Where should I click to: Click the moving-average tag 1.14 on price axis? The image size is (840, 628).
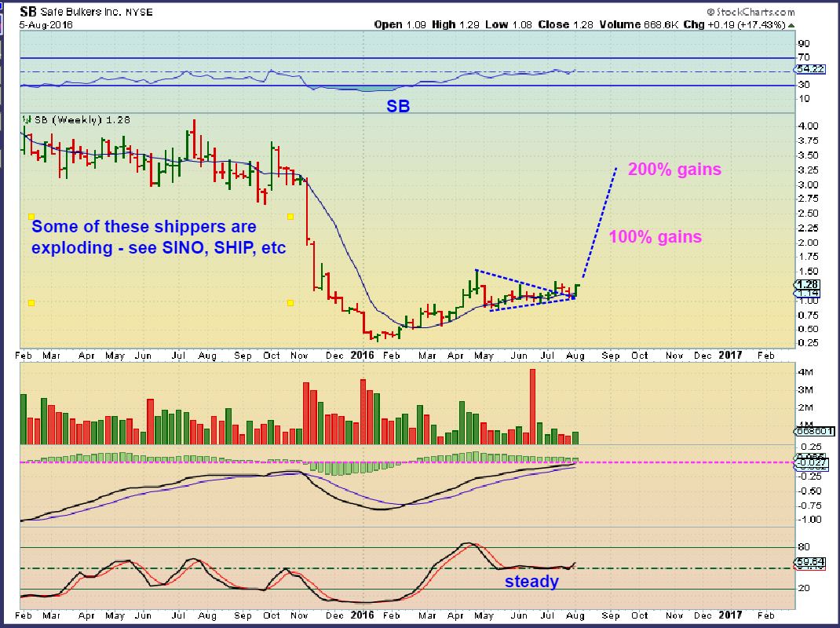pyautogui.click(x=807, y=293)
